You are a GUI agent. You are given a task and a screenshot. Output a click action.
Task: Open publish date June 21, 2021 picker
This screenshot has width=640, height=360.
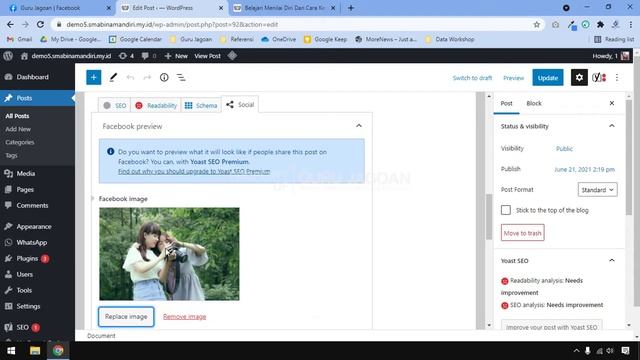pos(584,169)
